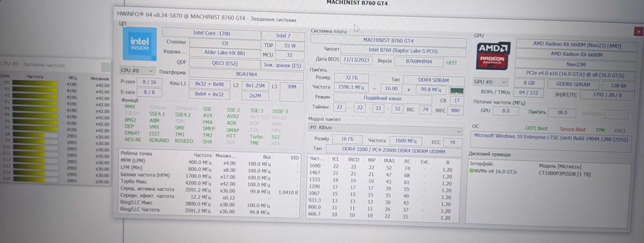Click the Intel B760 (Raptor Lake-S PCH) chipset field
This screenshot has height=243, width=644.
pyautogui.click(x=404, y=51)
